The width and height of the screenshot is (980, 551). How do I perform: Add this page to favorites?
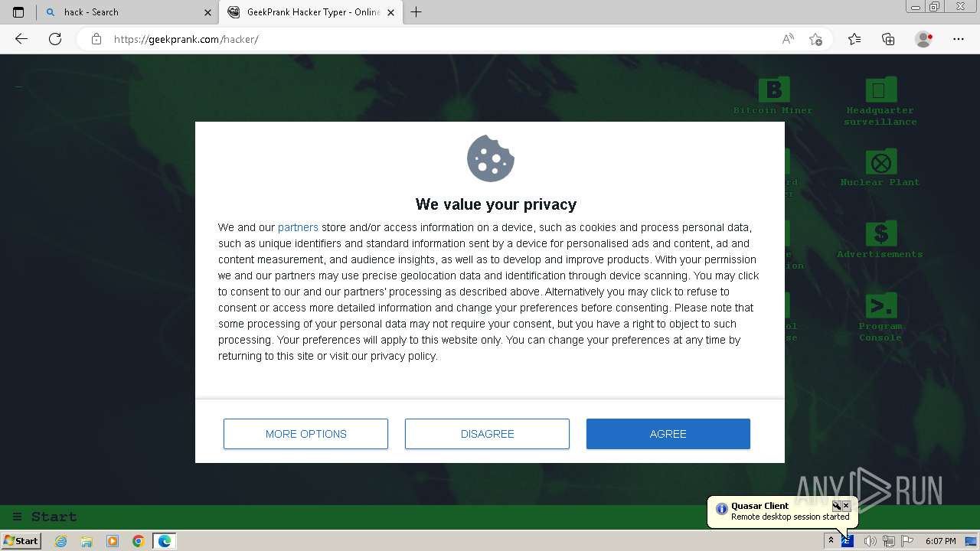pyautogui.click(x=815, y=39)
